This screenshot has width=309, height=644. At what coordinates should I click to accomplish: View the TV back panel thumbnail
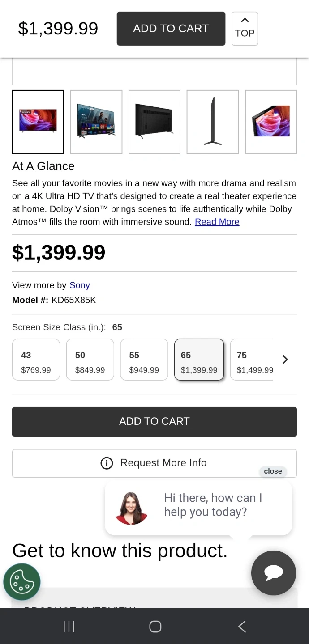[x=154, y=122]
